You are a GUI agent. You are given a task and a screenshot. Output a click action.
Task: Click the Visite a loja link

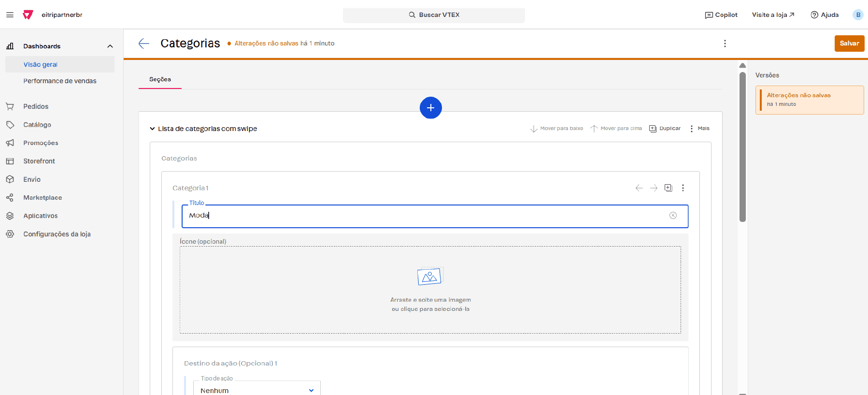point(773,15)
